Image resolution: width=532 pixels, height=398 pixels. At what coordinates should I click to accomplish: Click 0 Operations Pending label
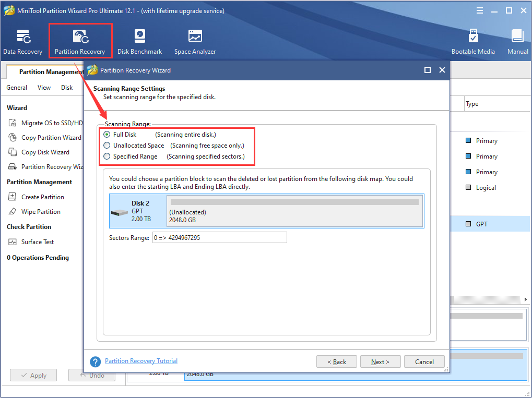38,258
